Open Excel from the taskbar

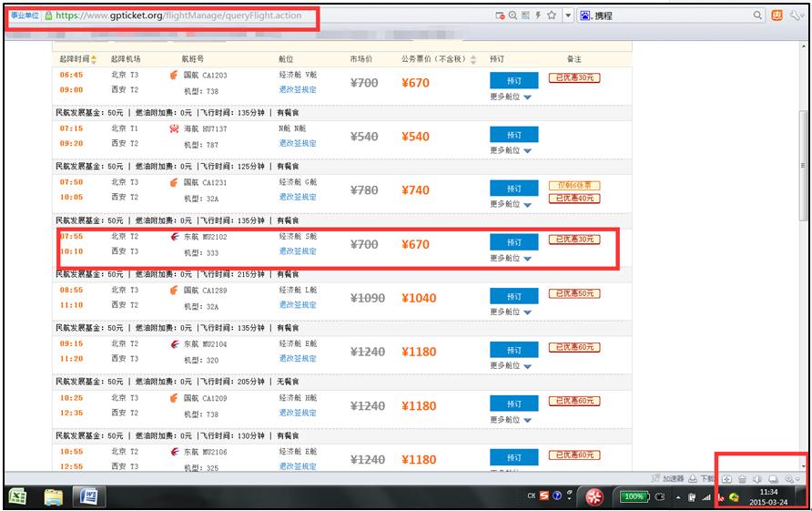(x=17, y=496)
